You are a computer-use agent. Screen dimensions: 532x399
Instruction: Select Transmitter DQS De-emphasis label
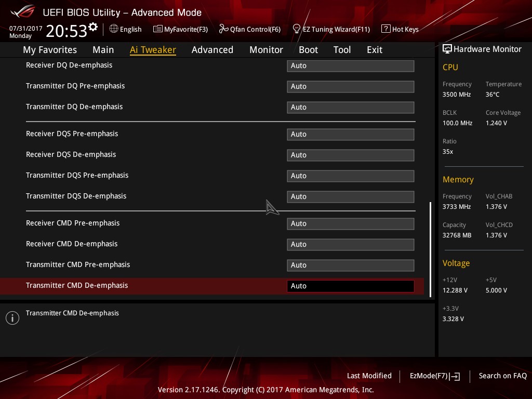pos(76,196)
